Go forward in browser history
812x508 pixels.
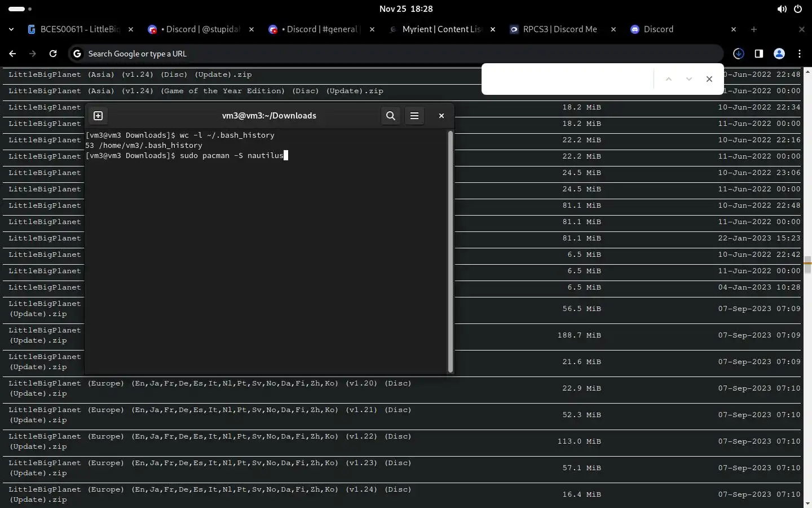[x=33, y=54]
